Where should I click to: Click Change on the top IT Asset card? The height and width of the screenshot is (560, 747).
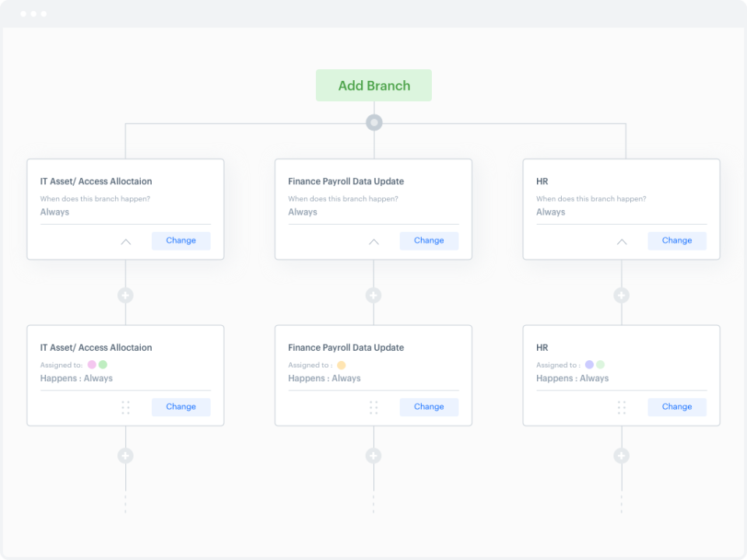coord(181,240)
